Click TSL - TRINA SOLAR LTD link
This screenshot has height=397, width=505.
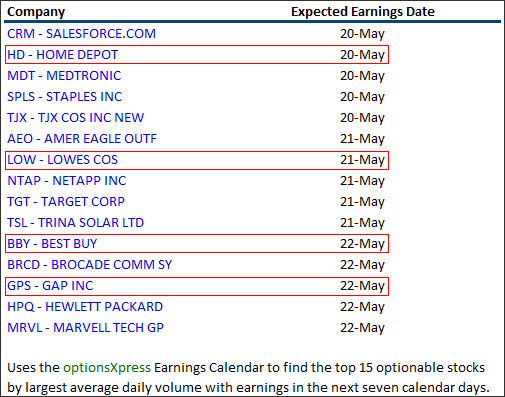pos(75,223)
